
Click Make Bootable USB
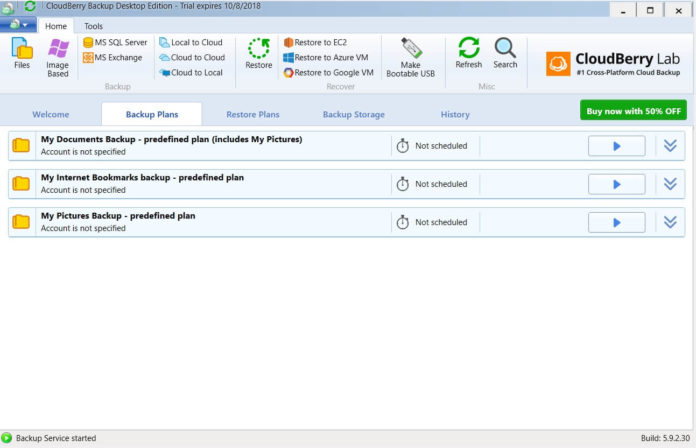click(411, 58)
